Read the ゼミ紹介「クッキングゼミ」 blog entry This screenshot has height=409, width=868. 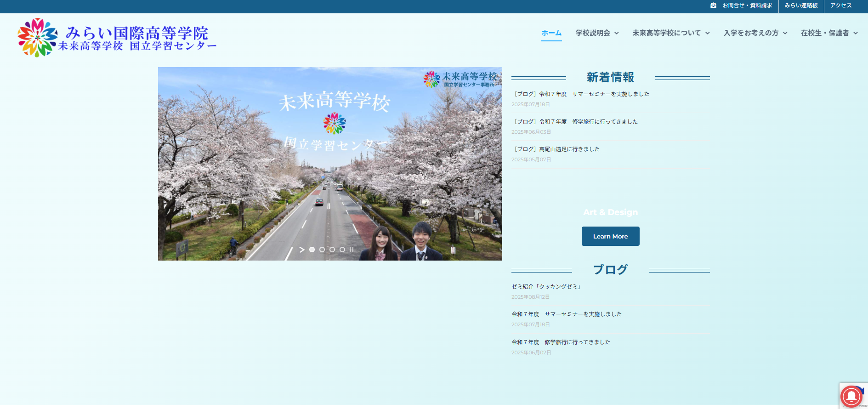click(547, 287)
